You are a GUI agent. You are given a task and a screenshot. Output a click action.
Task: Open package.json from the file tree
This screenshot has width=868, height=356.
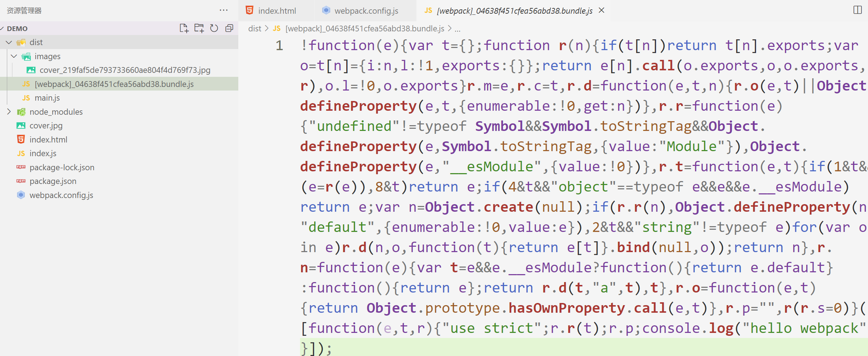(53, 181)
